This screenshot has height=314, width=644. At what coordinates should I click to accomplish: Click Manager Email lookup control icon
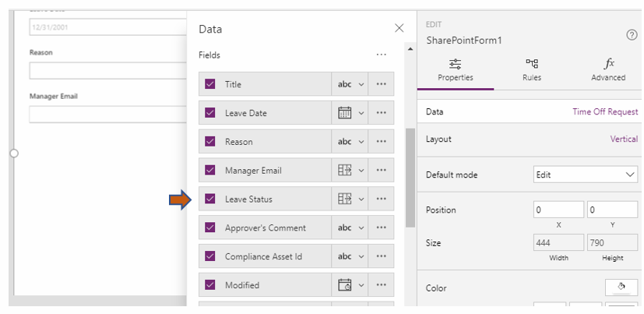344,171
